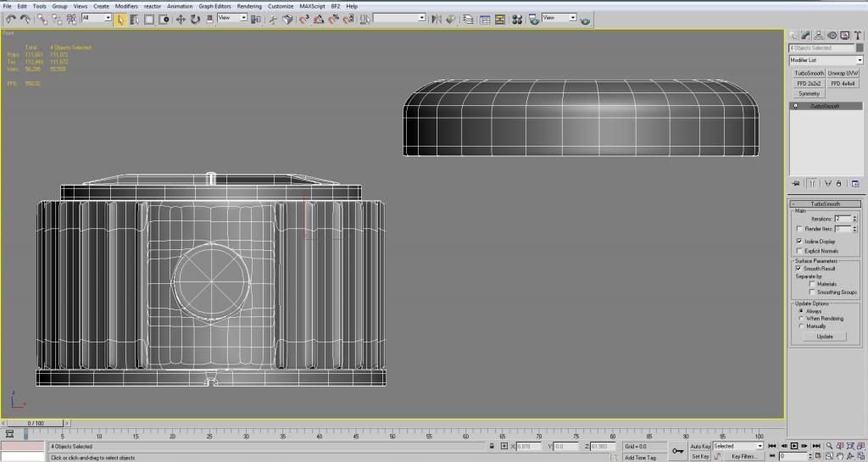Viewport: 868px width, 462px height.
Task: Click the Undo arrow icon
Action: (x=10, y=18)
